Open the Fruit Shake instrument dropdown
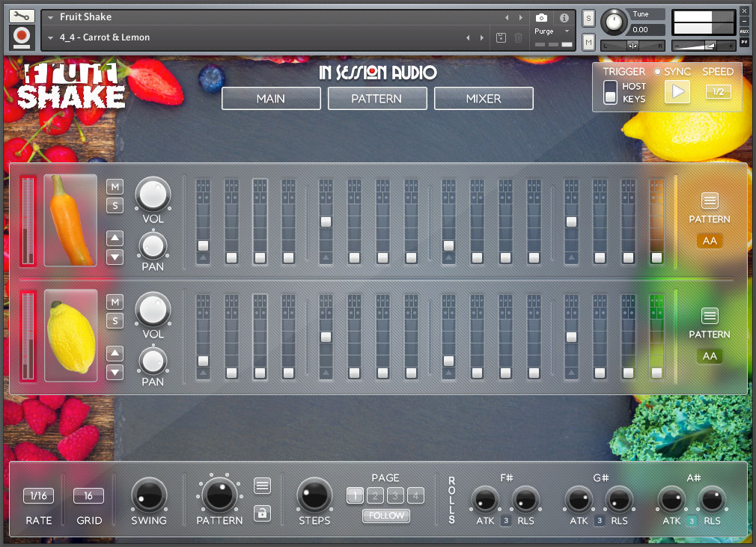Image resolution: width=756 pixels, height=547 pixels. (51, 16)
